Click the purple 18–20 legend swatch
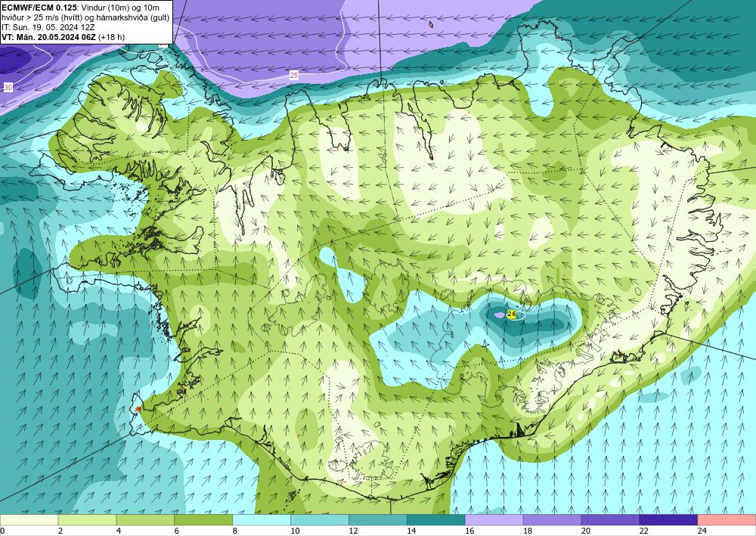 click(552, 520)
